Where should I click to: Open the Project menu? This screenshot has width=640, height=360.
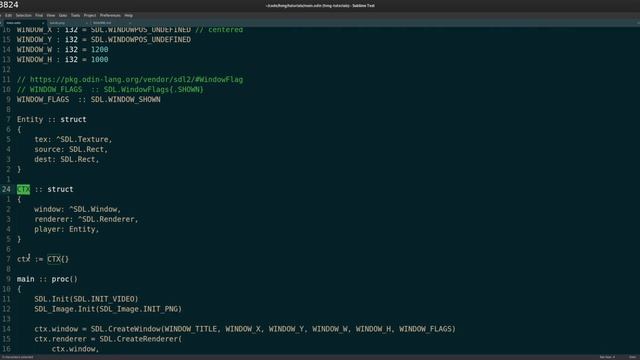click(x=90, y=16)
